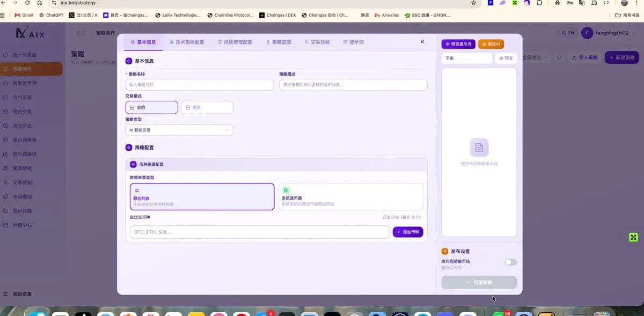Choose 静态列表 data source type
The image size is (644, 316).
(202, 197)
